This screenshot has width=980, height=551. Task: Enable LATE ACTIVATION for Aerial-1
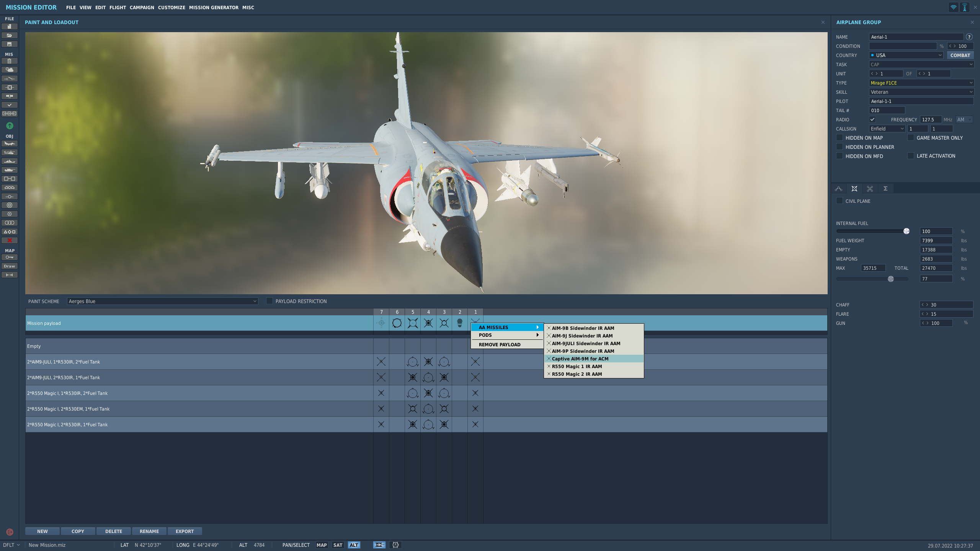point(910,156)
